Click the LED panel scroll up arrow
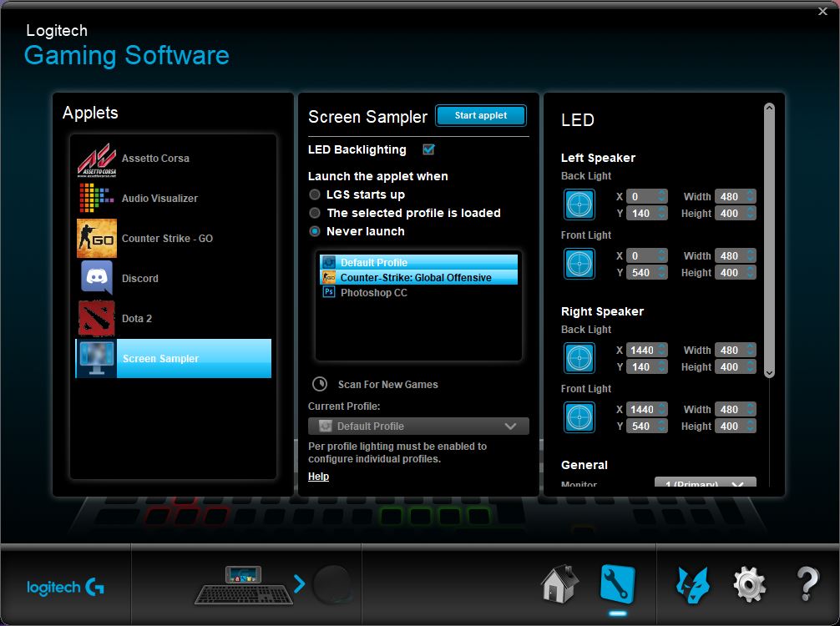The image size is (840, 626). click(x=769, y=108)
